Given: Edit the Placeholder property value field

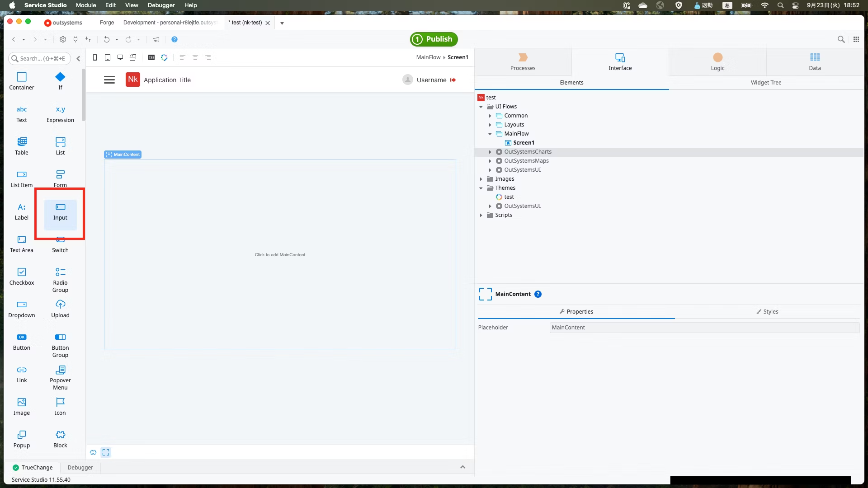Looking at the screenshot, I should pyautogui.click(x=703, y=327).
